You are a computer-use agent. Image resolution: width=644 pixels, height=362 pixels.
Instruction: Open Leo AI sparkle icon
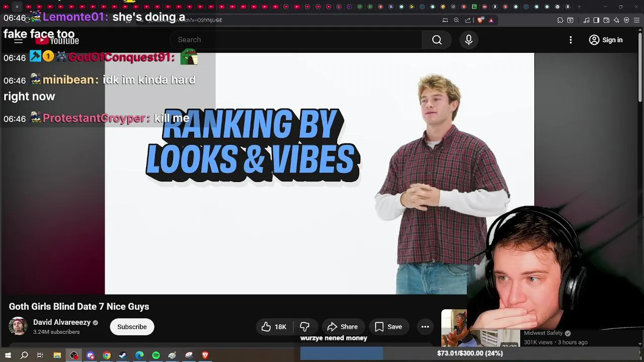click(x=616, y=20)
